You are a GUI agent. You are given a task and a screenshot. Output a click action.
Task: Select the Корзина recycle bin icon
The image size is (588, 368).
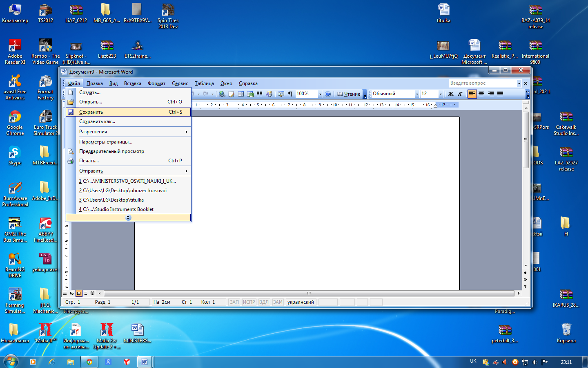(566, 333)
